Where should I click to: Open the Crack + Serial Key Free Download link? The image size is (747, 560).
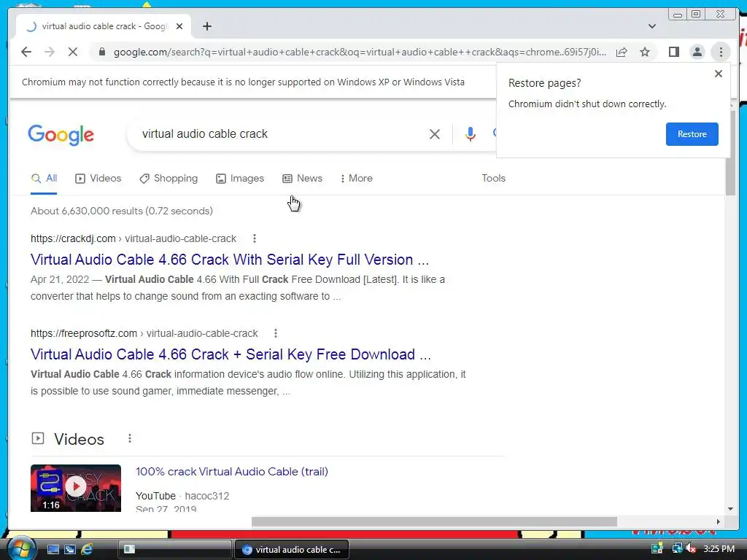[x=231, y=354]
